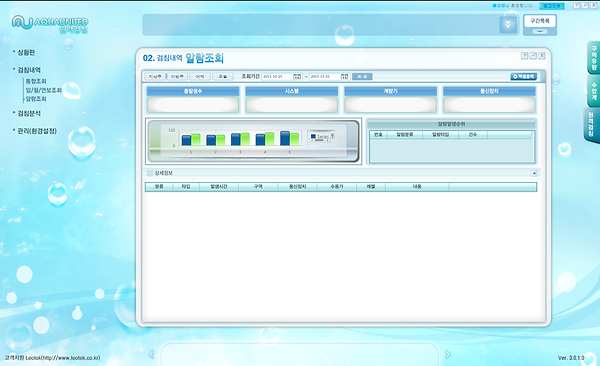
Task: Open the 원격검침 side tab
Action: point(592,125)
